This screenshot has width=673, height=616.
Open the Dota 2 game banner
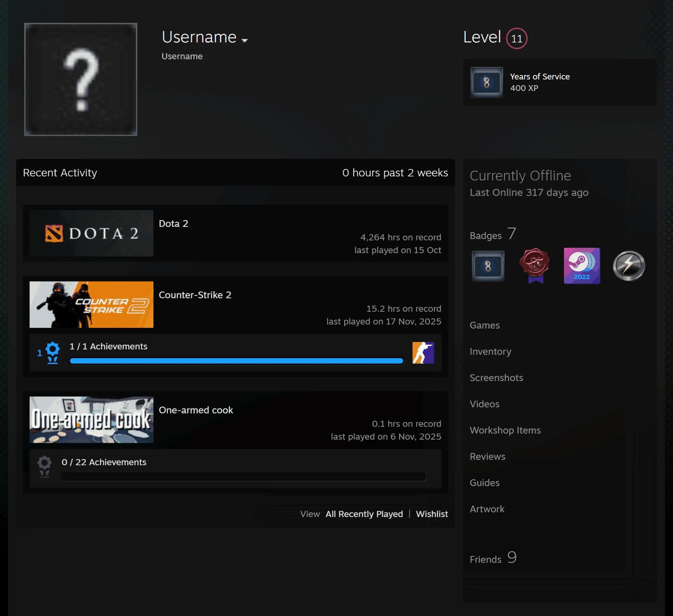point(91,233)
